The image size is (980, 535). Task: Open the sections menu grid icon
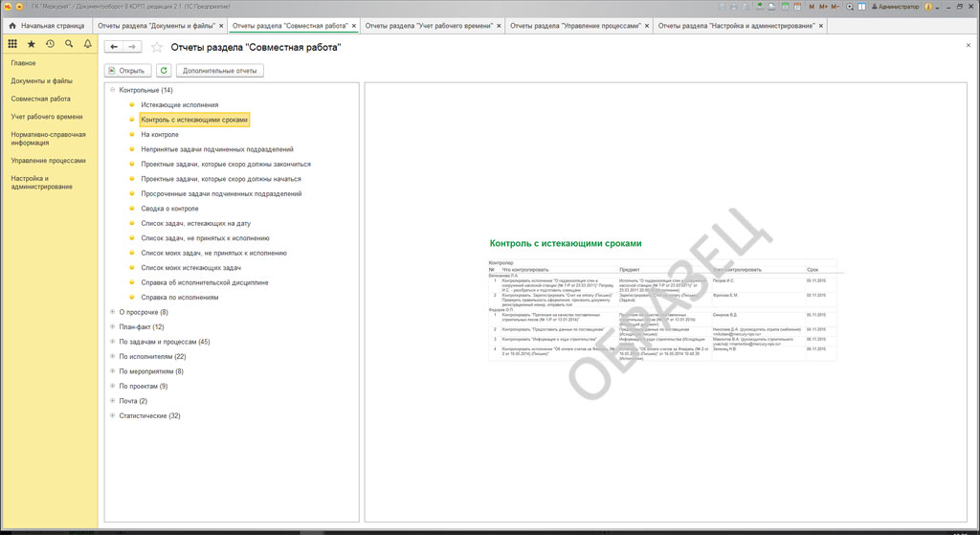click(x=12, y=44)
